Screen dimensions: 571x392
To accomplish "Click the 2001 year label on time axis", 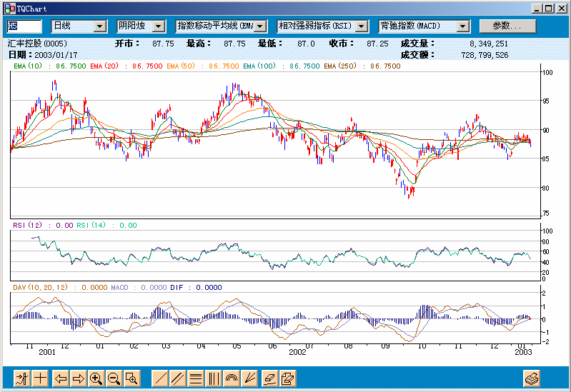I will click(47, 352).
